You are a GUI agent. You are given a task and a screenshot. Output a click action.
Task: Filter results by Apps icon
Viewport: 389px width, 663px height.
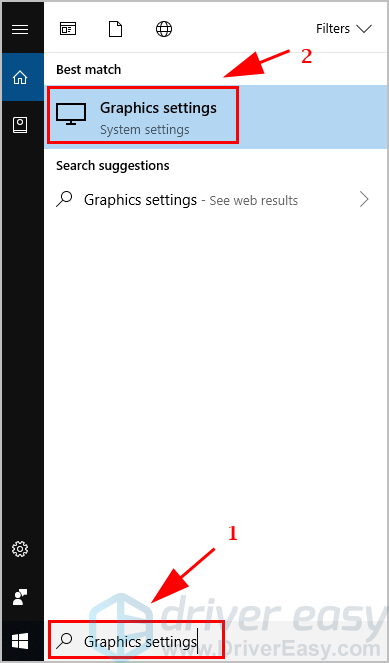tap(68, 29)
